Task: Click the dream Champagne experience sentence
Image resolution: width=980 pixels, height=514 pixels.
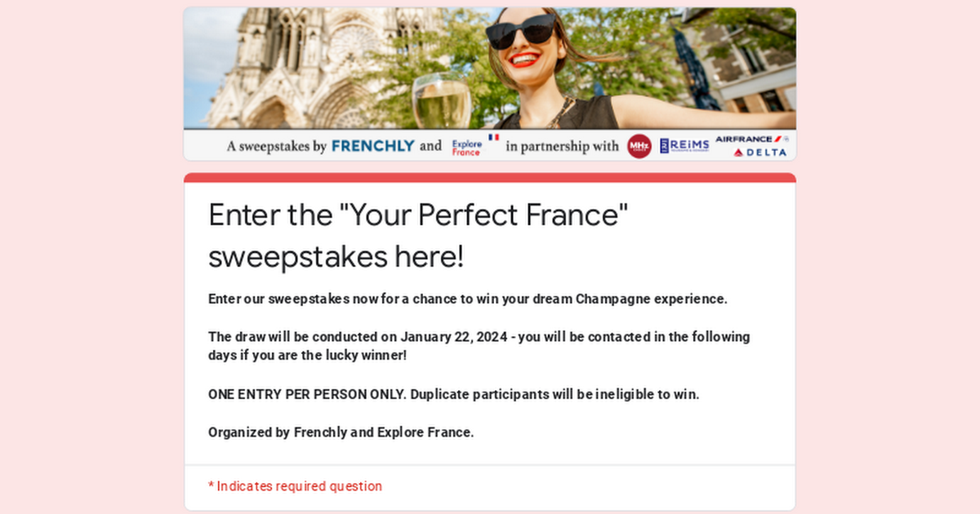Action: pyautogui.click(x=468, y=299)
